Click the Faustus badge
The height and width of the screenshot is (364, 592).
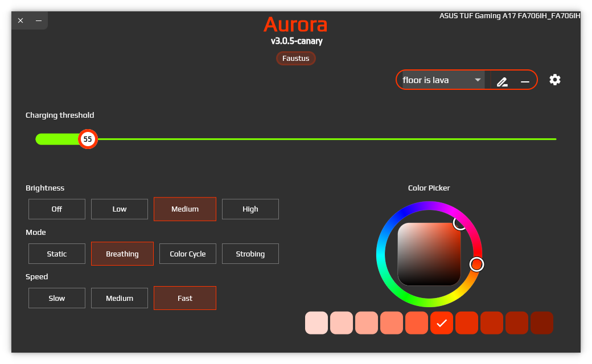tap(295, 59)
